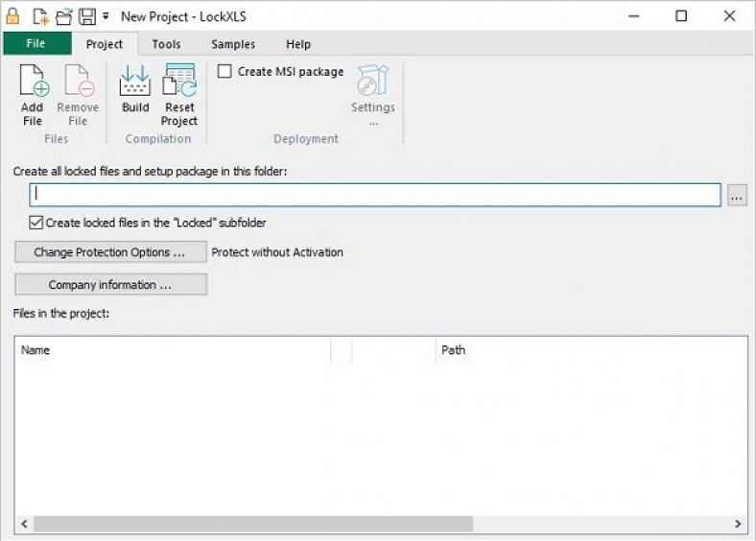Image resolution: width=756 pixels, height=541 pixels.
Task: Click the lock application icon in title bar
Action: (13, 16)
